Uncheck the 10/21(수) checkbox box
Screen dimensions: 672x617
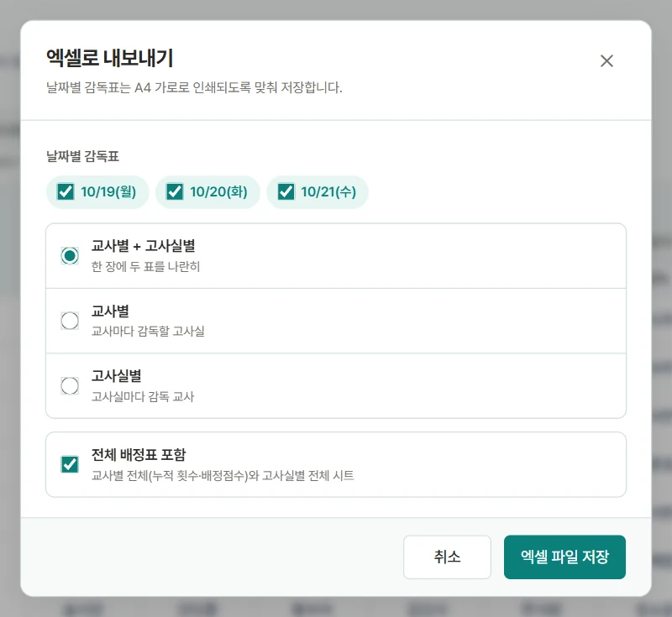286,192
